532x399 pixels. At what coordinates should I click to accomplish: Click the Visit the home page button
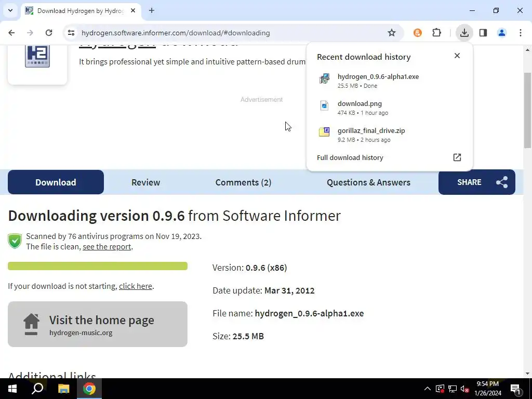coord(98,324)
